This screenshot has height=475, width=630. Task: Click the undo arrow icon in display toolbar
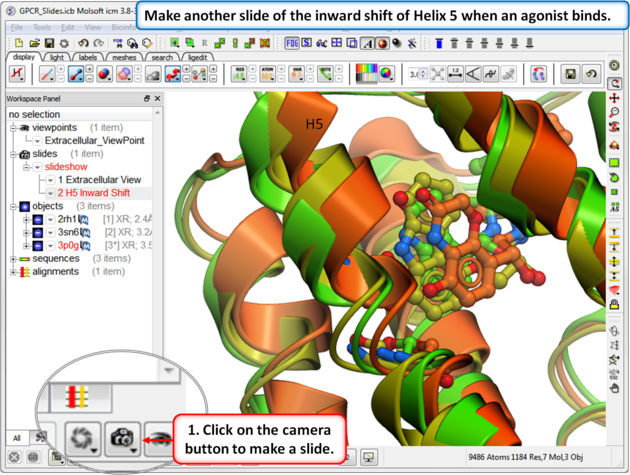592,74
